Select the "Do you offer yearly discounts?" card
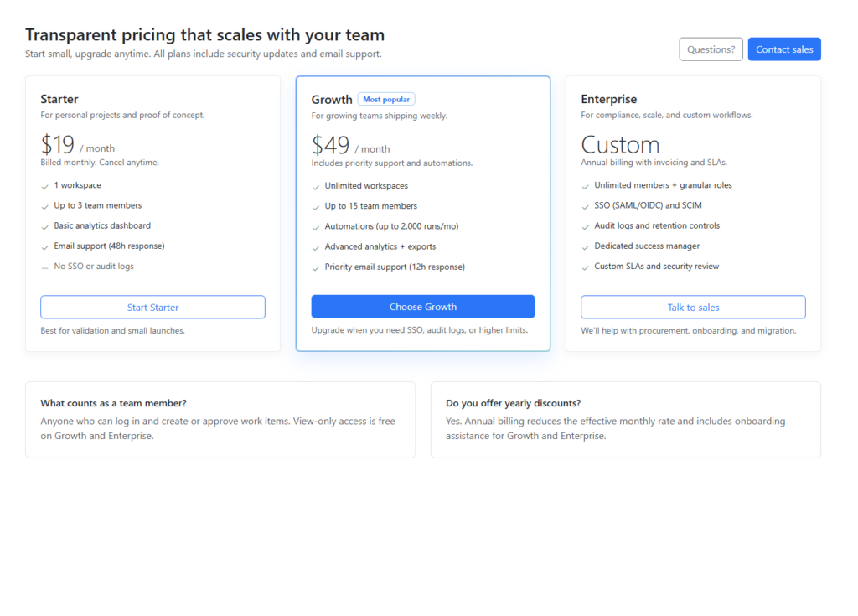The height and width of the screenshot is (616, 858). [x=625, y=420]
